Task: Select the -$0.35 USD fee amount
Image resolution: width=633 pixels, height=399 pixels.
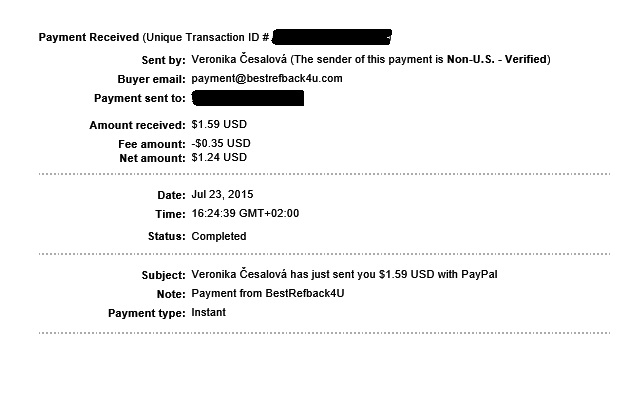Action: click(x=221, y=143)
